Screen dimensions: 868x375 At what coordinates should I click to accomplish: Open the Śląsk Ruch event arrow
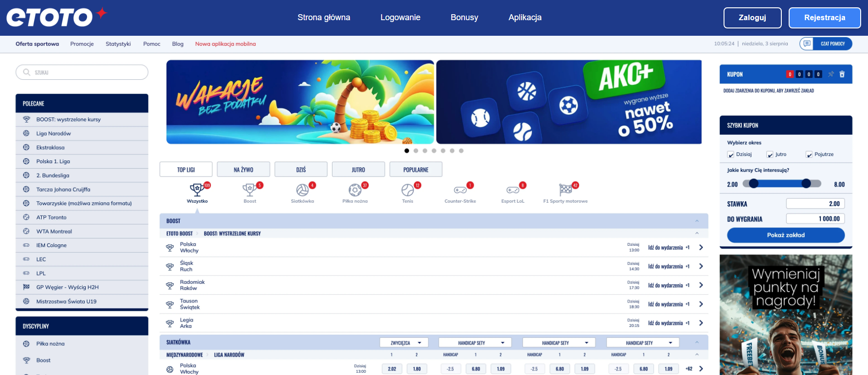(701, 266)
